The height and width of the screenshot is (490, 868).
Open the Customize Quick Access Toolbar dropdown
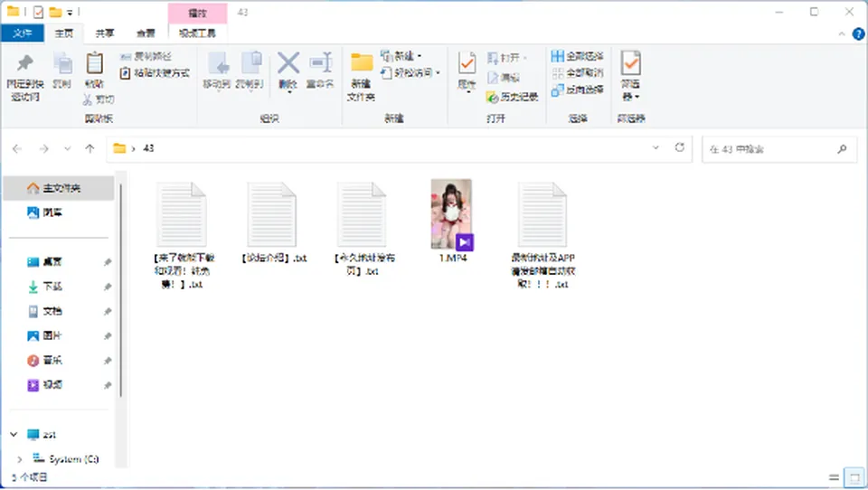(70, 12)
